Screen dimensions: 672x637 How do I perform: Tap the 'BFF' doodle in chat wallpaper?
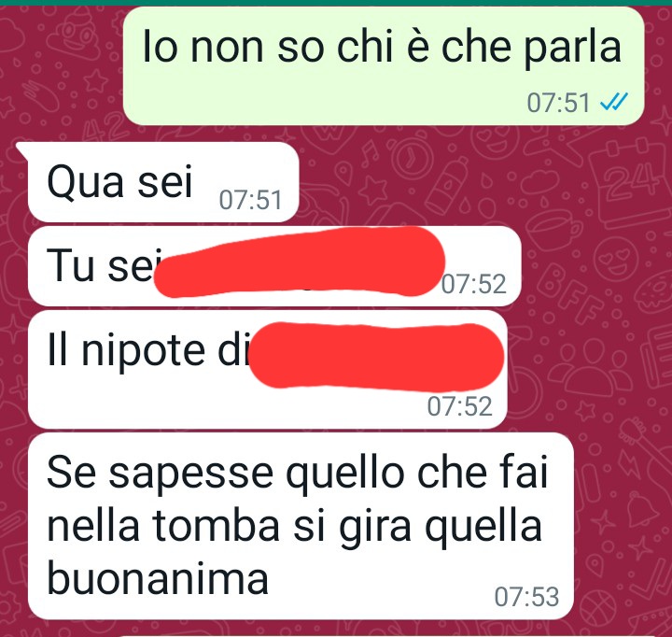pyautogui.click(x=569, y=293)
